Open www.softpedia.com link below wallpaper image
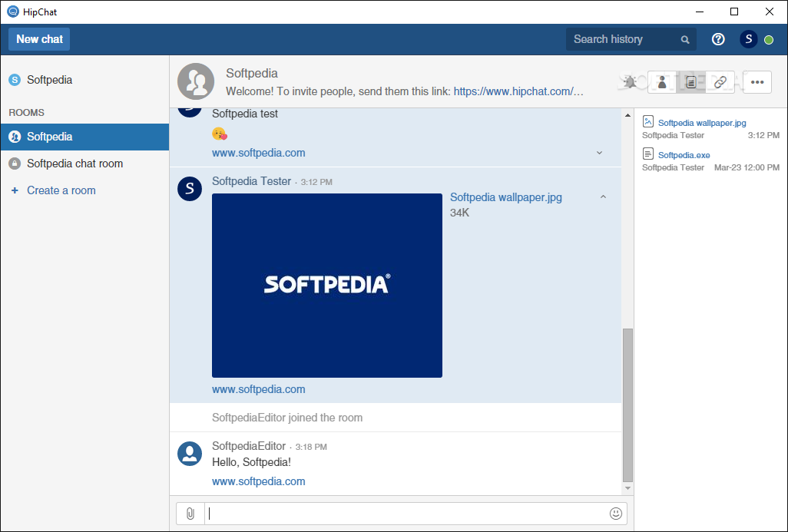 point(258,389)
